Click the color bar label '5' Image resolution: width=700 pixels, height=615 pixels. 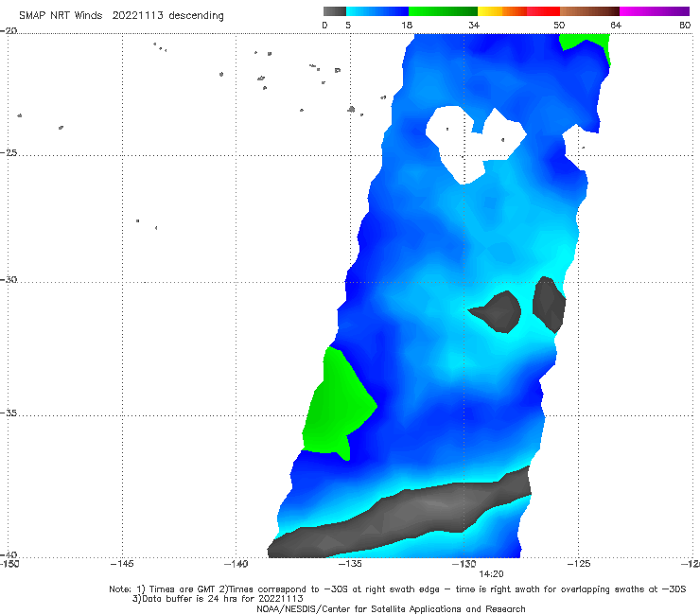348,25
